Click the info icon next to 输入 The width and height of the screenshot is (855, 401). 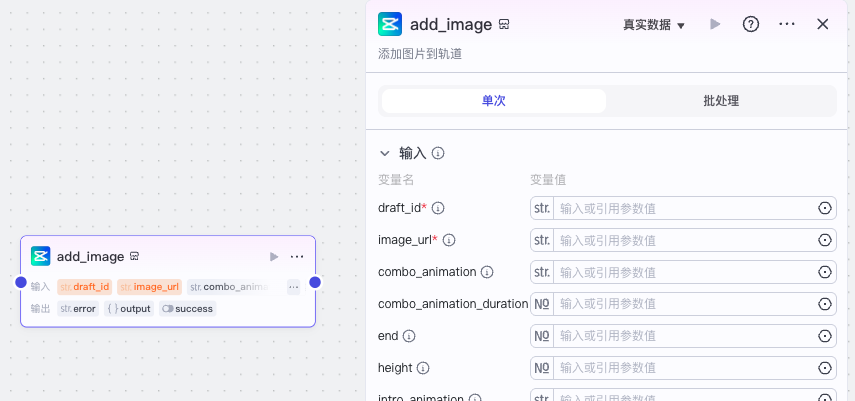point(438,153)
